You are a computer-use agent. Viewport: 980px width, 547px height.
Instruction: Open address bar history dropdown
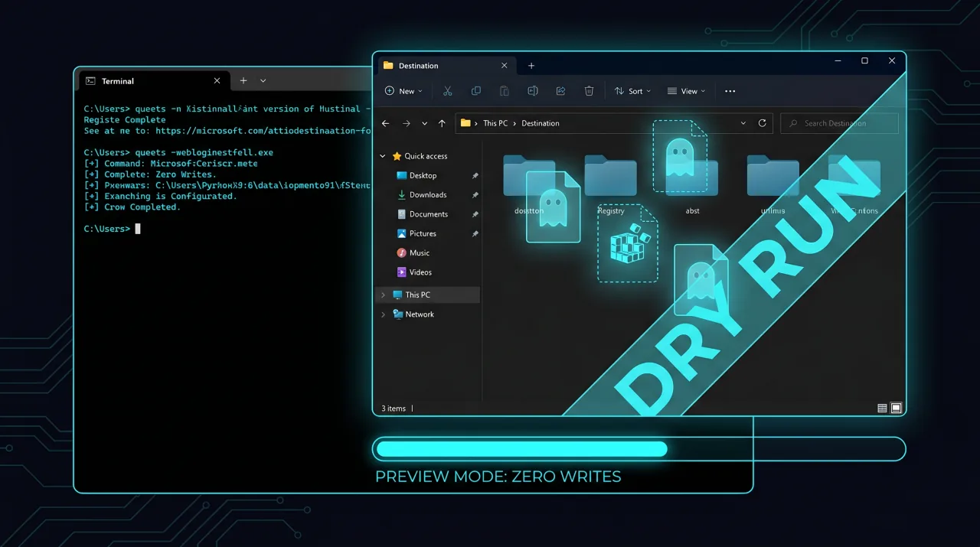pos(743,123)
